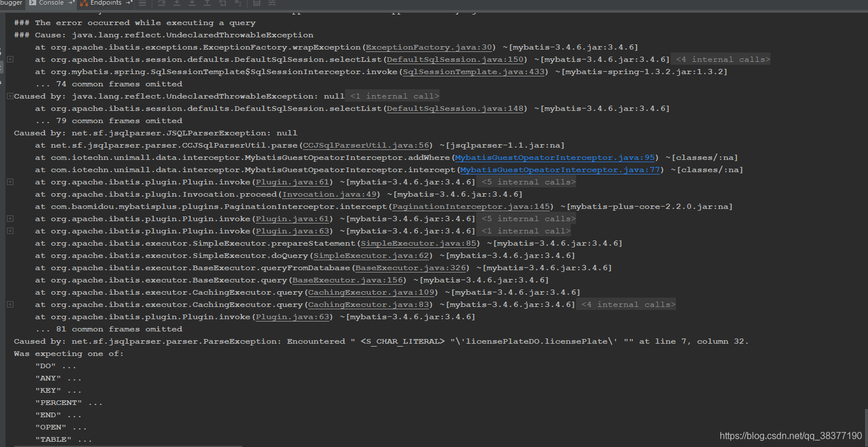Image resolution: width=868 pixels, height=447 pixels.
Task: Click '... 79 common frames omitted' line
Action: coord(109,121)
